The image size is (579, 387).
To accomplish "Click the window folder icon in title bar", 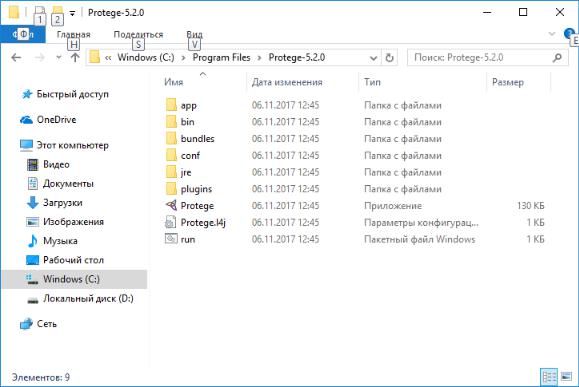I will pos(13,12).
